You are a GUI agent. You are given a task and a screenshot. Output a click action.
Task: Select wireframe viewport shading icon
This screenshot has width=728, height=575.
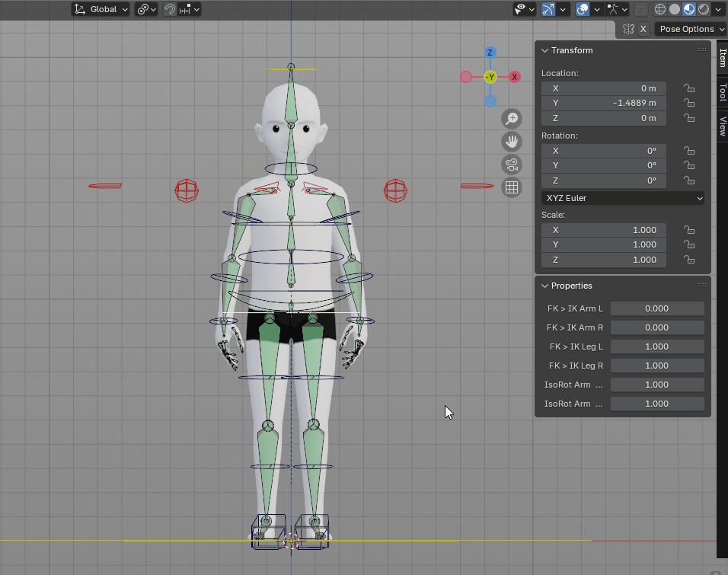click(660, 9)
